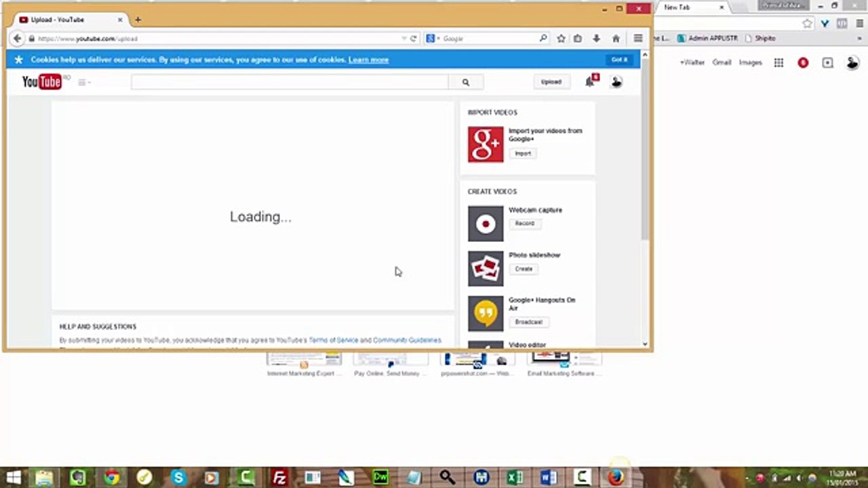Open the Google apps grid in Chrome
This screenshot has width=868, height=488.
(x=779, y=63)
